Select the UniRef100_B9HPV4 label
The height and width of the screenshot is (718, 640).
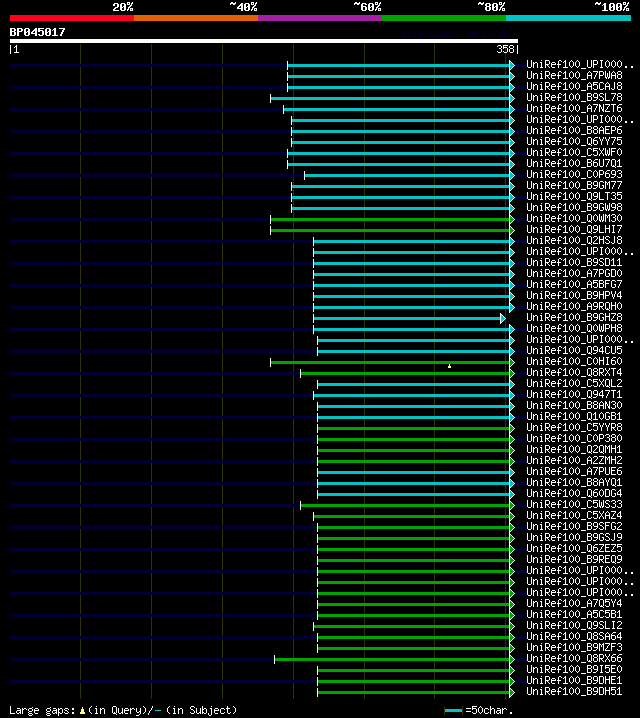tap(574, 295)
